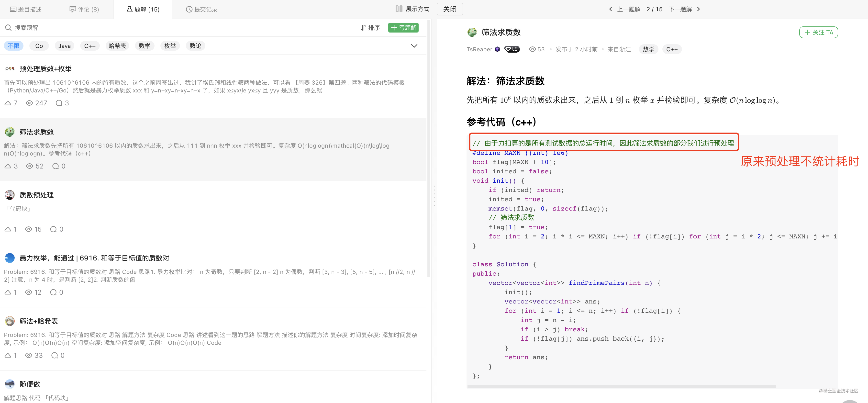The width and height of the screenshot is (868, 403).
Task: Select the 枚举 filter tag
Action: coord(170,46)
